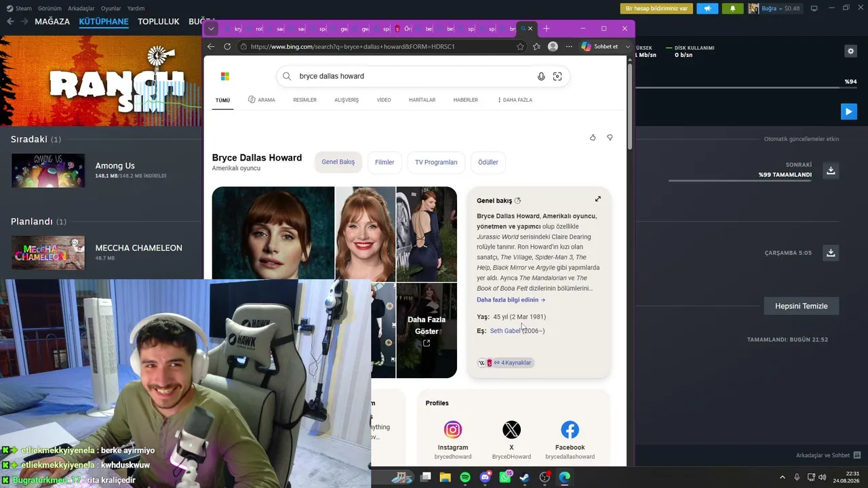Select the Ödüller chip

coord(488,162)
